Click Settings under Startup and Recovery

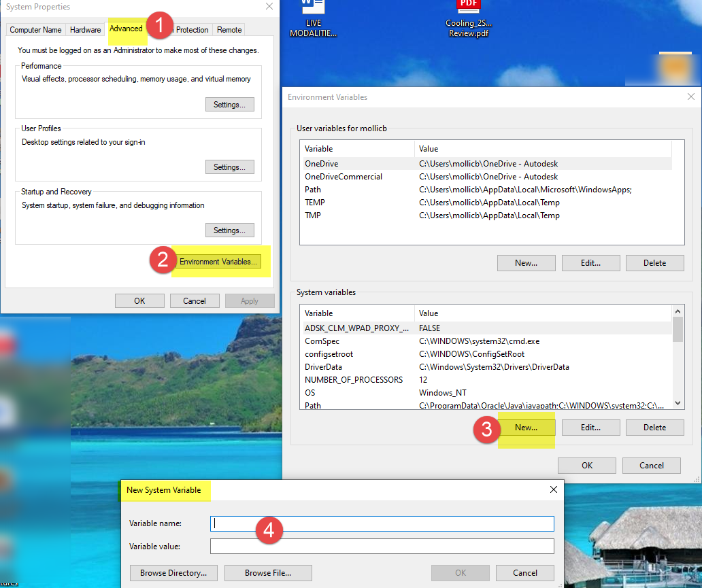(229, 230)
